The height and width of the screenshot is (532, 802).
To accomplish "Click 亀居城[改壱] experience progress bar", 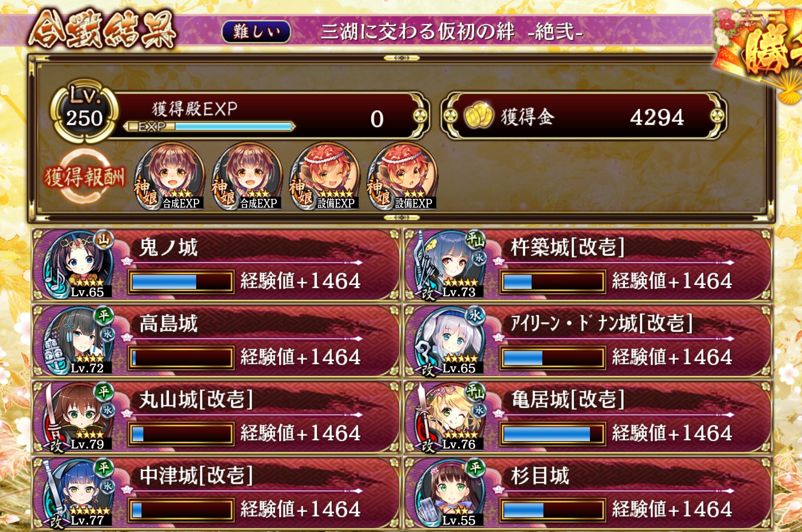I will pyautogui.click(x=553, y=434).
